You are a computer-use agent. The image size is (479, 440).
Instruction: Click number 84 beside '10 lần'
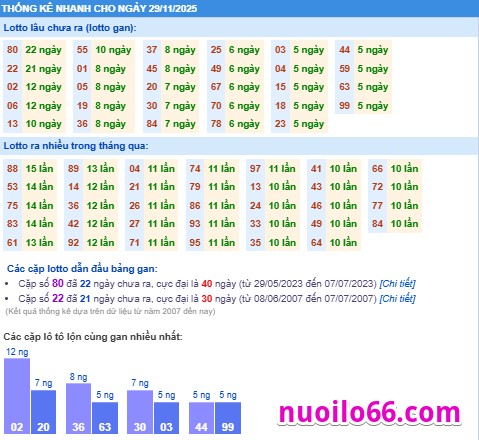(x=377, y=223)
